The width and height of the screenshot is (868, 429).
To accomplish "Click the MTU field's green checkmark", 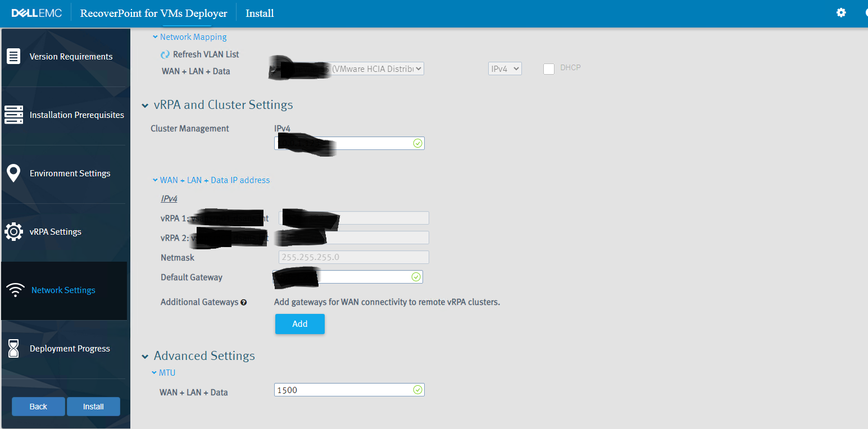I will click(417, 390).
